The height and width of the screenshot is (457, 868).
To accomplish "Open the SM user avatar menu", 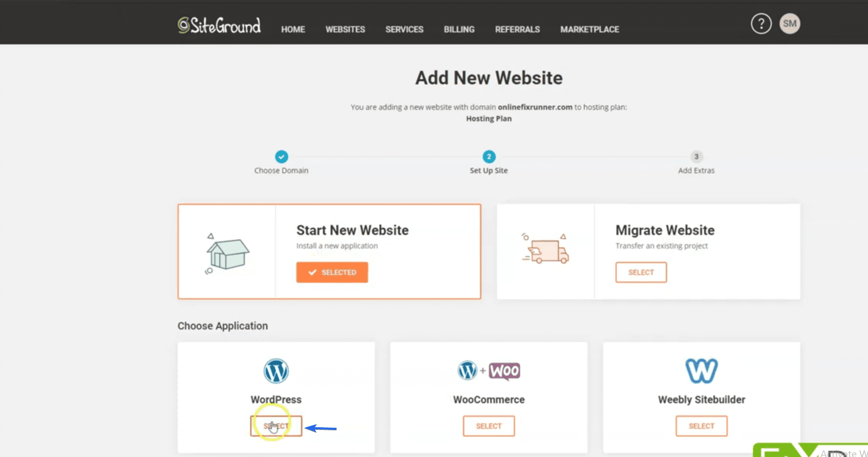I will tap(790, 24).
